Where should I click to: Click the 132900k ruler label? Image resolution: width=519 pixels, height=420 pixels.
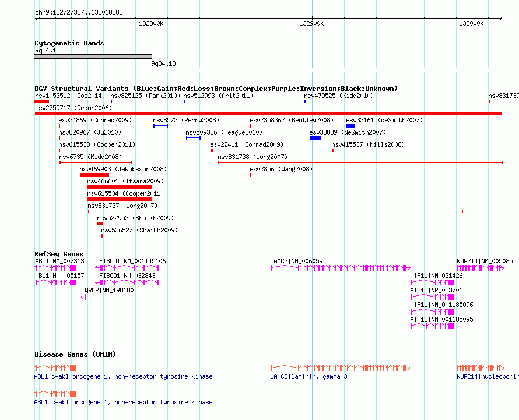pos(311,23)
